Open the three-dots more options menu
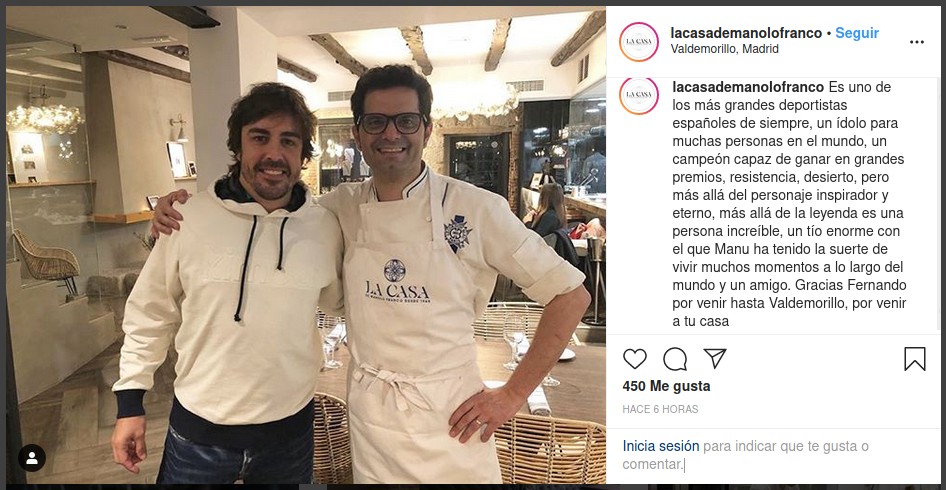 [916, 42]
